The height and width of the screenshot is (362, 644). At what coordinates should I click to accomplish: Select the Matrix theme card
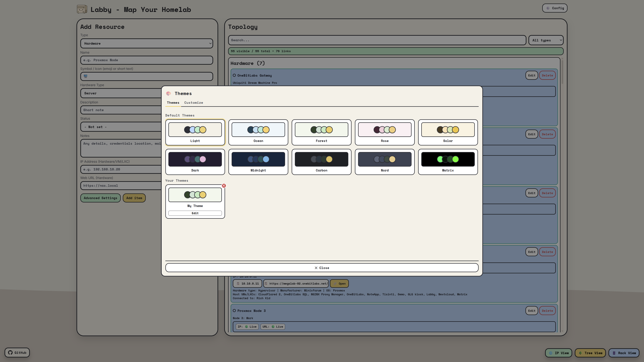(448, 162)
